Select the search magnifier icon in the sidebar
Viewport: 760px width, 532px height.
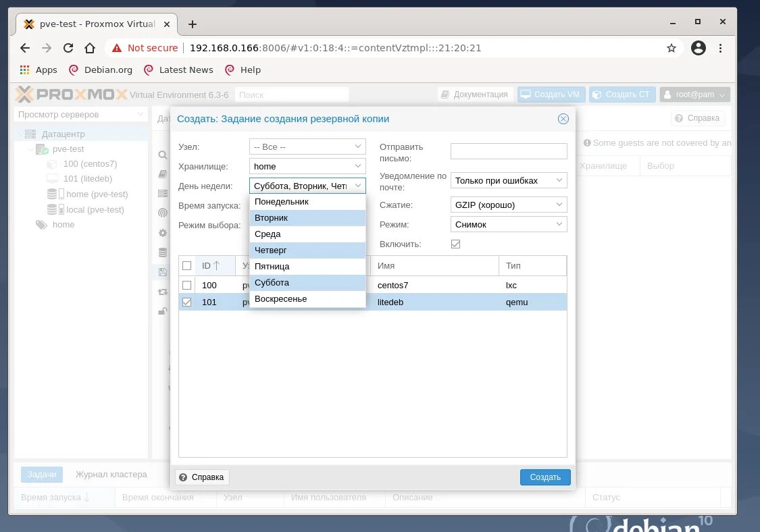(162, 154)
